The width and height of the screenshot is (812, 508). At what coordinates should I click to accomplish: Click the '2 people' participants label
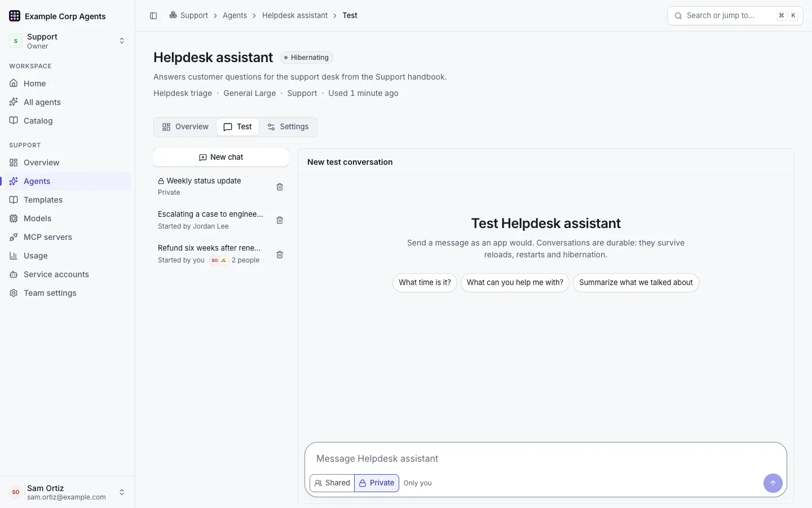point(245,260)
